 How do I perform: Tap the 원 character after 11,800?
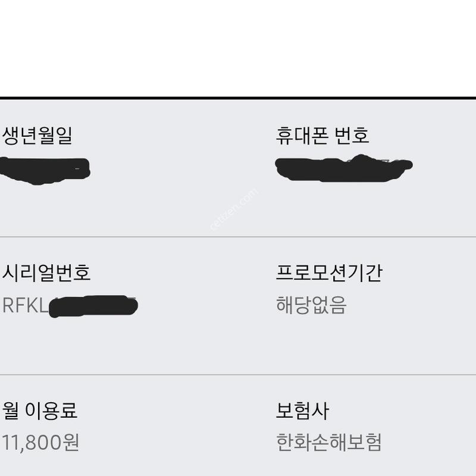tap(70, 442)
